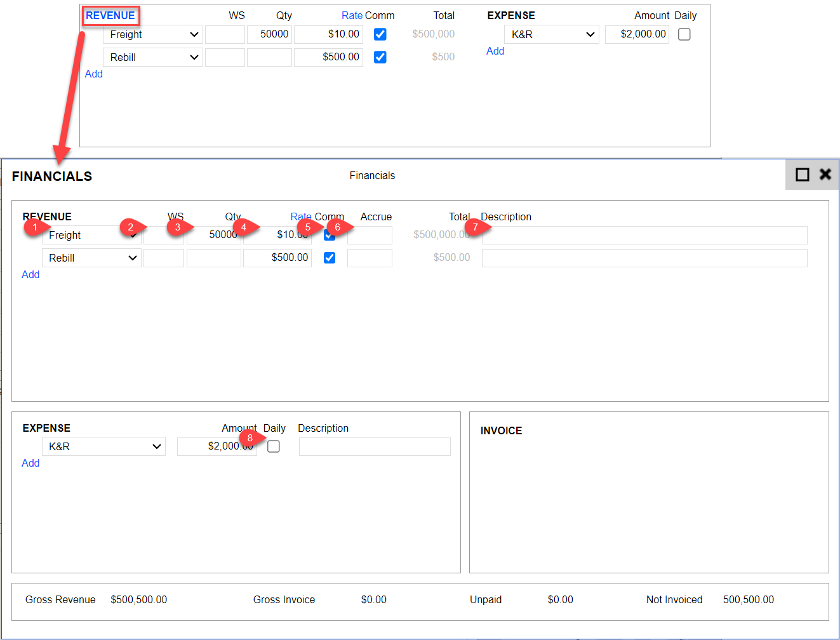Uncheck Comm checkbox for Rebill in Financials
This screenshot has width=840, height=640.
[330, 258]
